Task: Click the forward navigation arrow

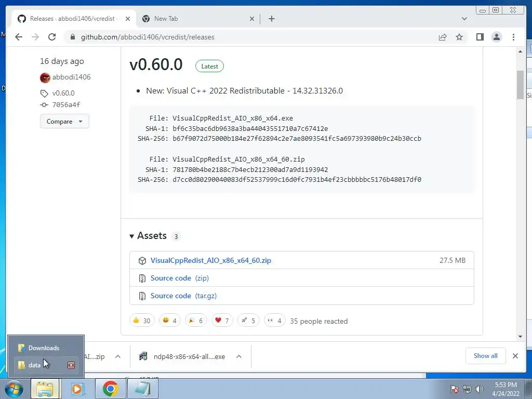Action: click(35, 37)
